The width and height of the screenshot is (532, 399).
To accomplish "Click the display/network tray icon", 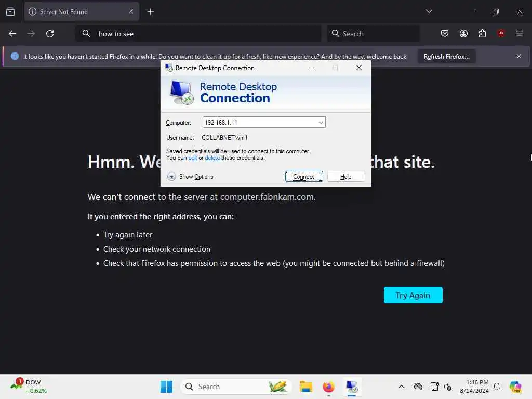I will click(x=434, y=387).
